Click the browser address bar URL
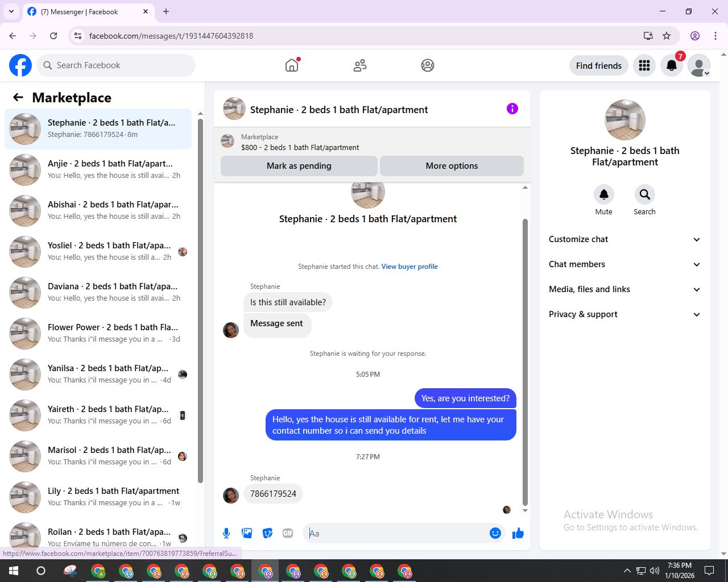This screenshot has height=582, width=728. coord(171,36)
